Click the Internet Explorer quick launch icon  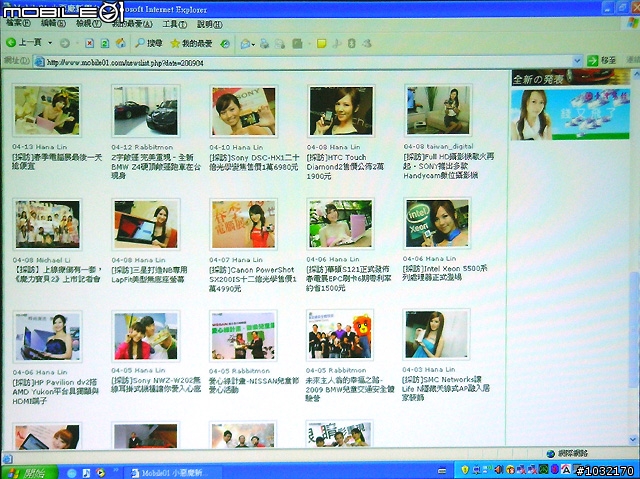72,473
